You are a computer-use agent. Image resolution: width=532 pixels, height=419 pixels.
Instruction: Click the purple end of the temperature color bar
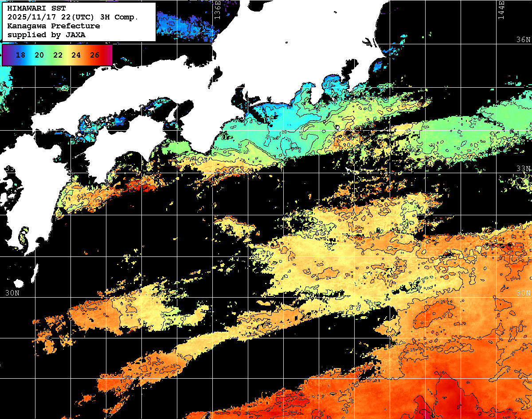click(x=6, y=55)
